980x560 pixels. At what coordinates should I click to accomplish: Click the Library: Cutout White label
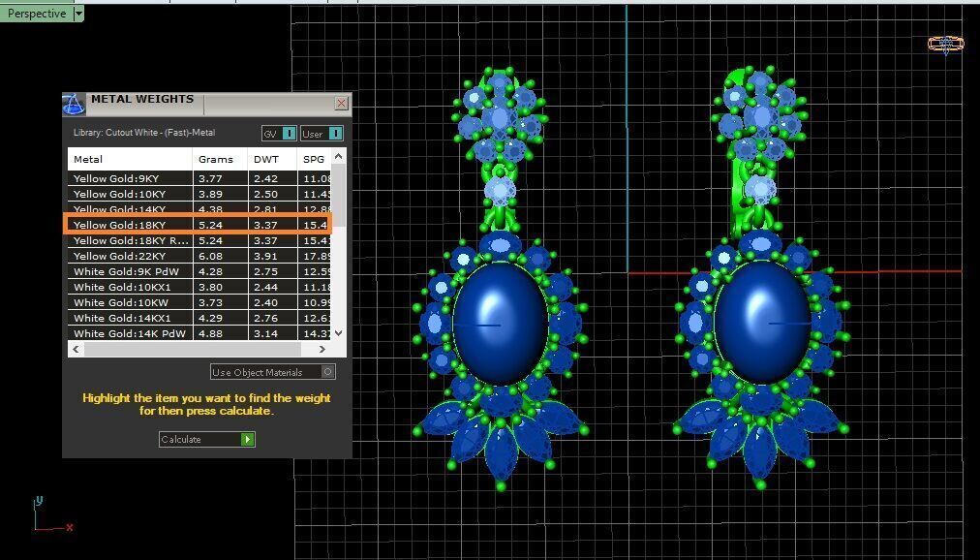[x=144, y=133]
